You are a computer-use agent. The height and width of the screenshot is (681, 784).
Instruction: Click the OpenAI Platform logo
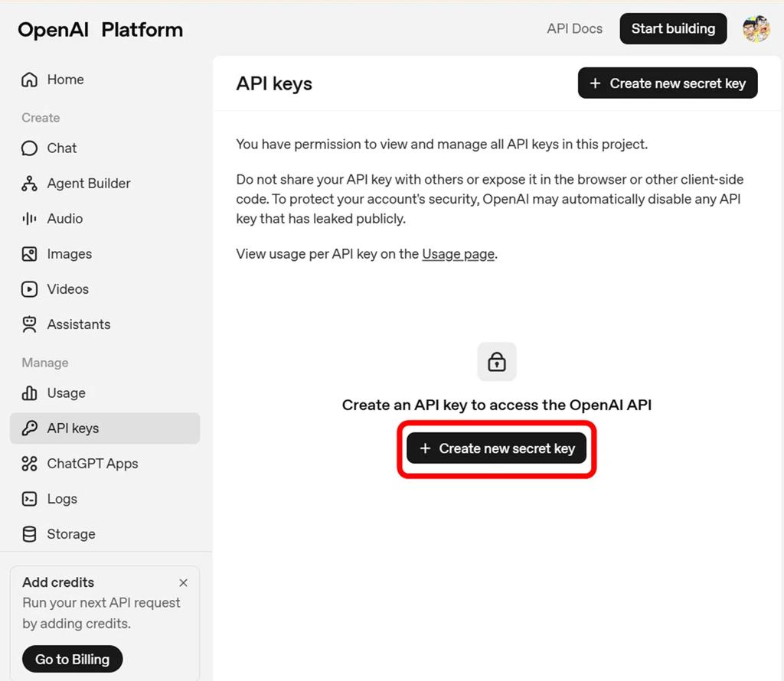point(100,30)
